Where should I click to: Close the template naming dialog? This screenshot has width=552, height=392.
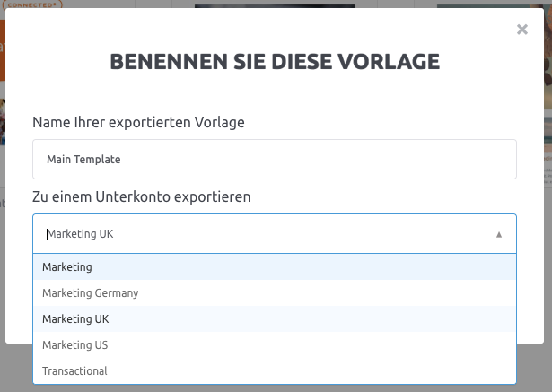(522, 30)
